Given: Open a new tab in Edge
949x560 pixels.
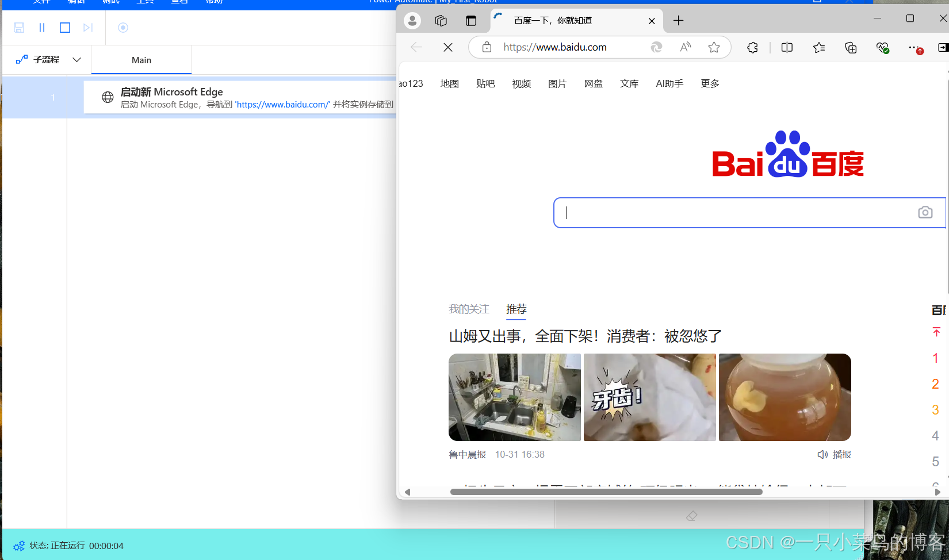Looking at the screenshot, I should pos(679,21).
